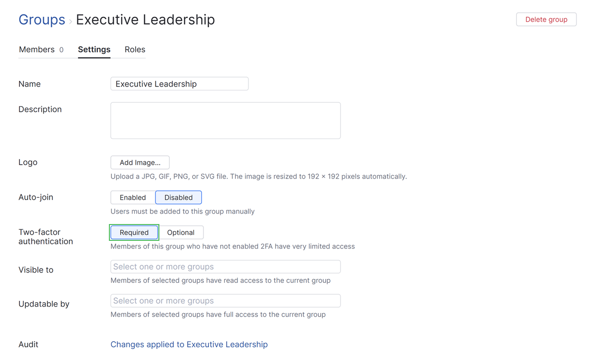Click the Two-factor authentication label

[46, 237]
